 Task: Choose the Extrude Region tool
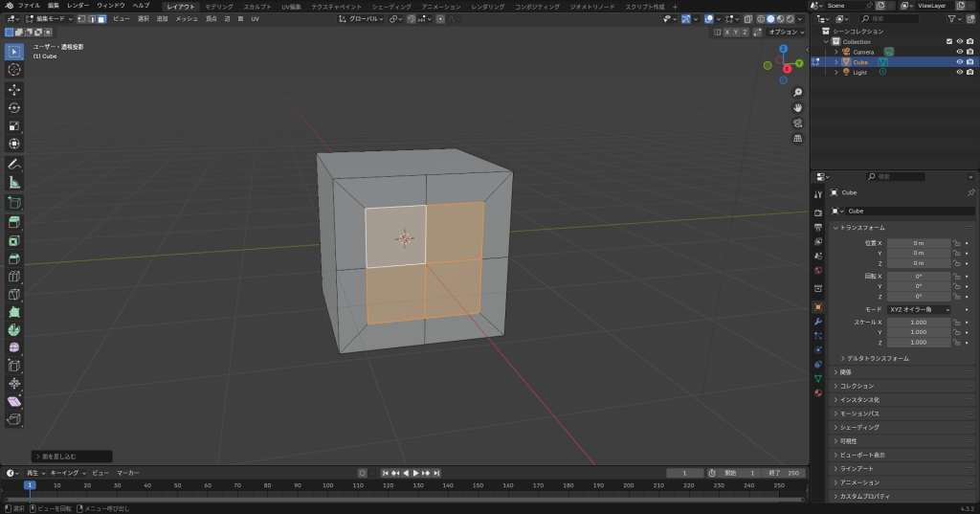(x=14, y=222)
